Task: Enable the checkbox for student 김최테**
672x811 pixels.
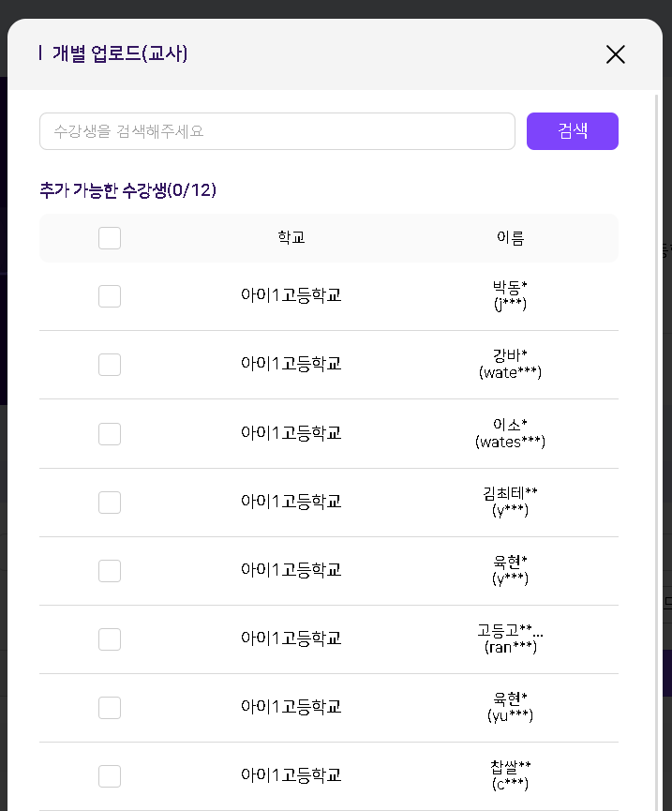Action: 110,502
